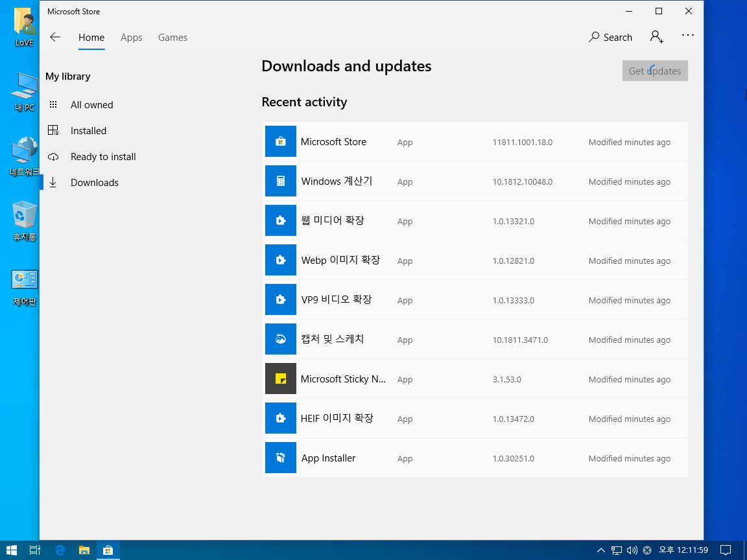Screen dimensions: 747x560
Task: Click version 3.1.53.0 text
Action: pos(507,380)
